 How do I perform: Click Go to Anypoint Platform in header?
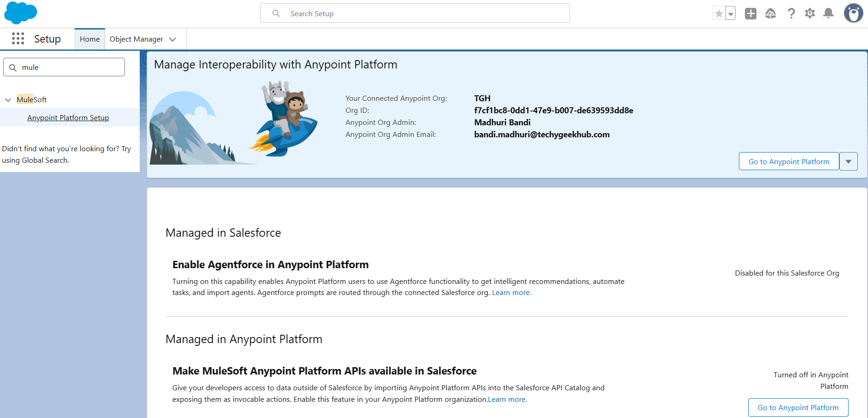pos(788,161)
